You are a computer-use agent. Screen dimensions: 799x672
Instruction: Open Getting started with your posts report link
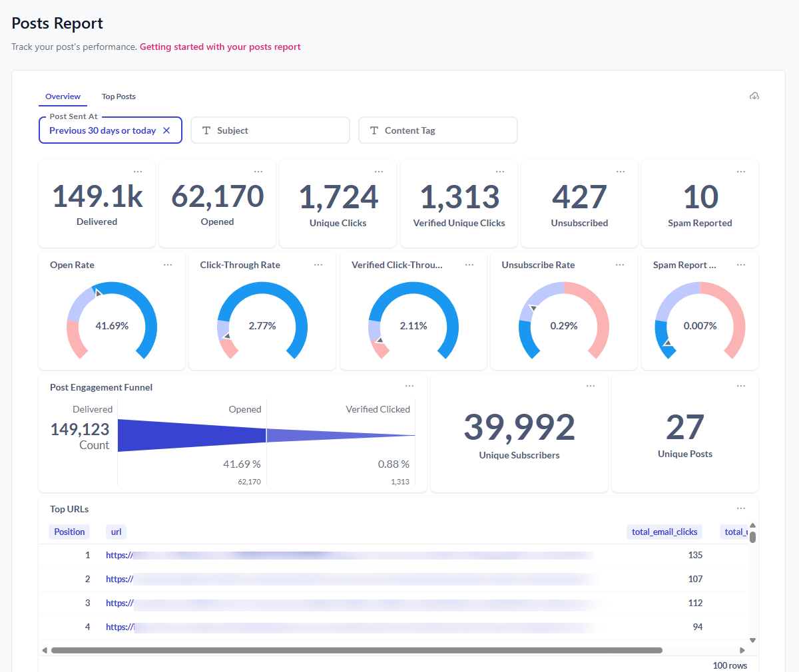pyautogui.click(x=220, y=47)
